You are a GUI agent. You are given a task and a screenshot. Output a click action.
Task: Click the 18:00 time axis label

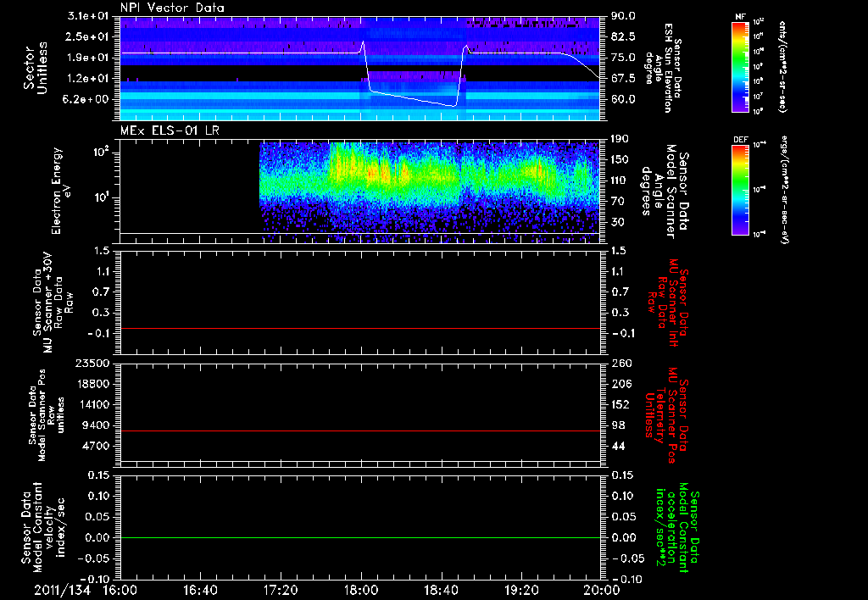[x=361, y=590]
